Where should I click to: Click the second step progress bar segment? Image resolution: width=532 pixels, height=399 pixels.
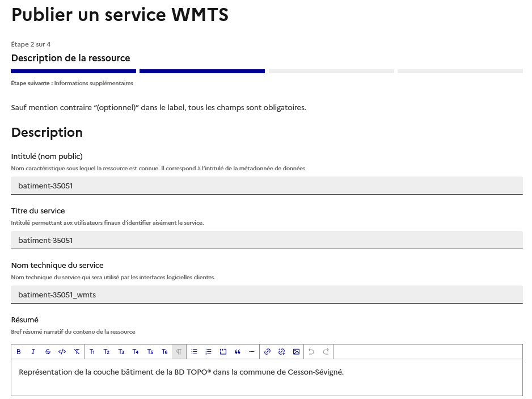coord(202,71)
